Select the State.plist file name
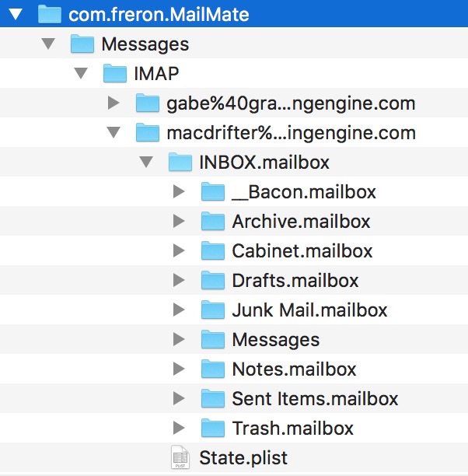Screen dimensions: 468x476 coord(243,458)
